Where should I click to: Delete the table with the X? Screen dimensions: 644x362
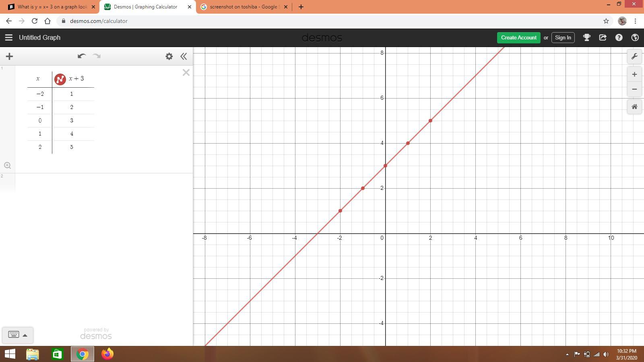[186, 72]
